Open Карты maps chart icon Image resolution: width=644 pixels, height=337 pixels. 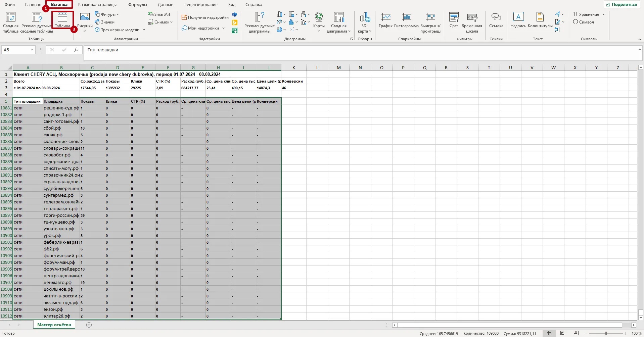point(319,20)
